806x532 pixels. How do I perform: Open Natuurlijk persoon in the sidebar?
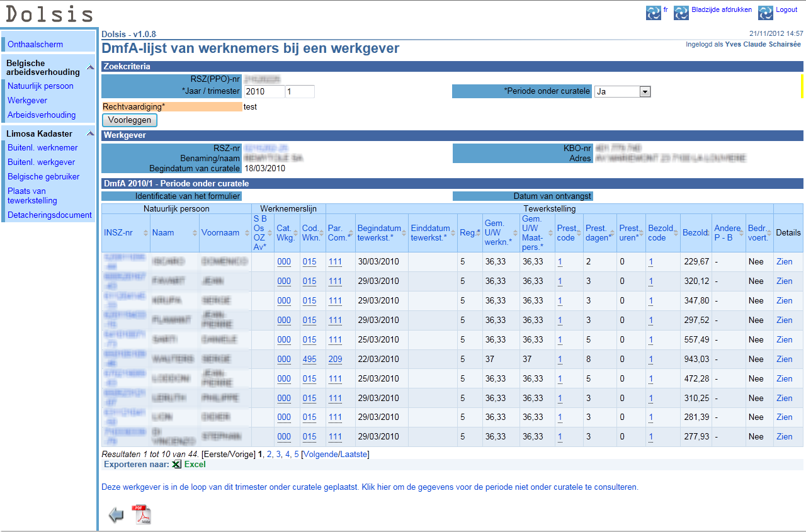[x=40, y=86]
